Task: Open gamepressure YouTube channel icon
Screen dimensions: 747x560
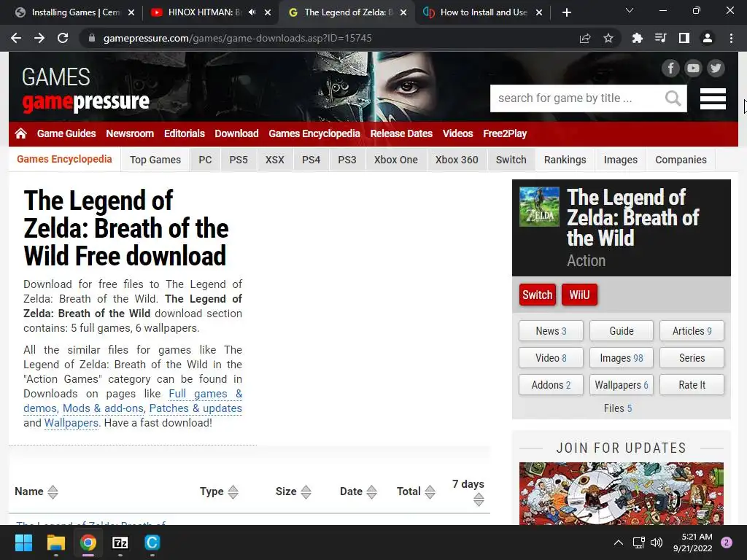Action: click(x=693, y=69)
